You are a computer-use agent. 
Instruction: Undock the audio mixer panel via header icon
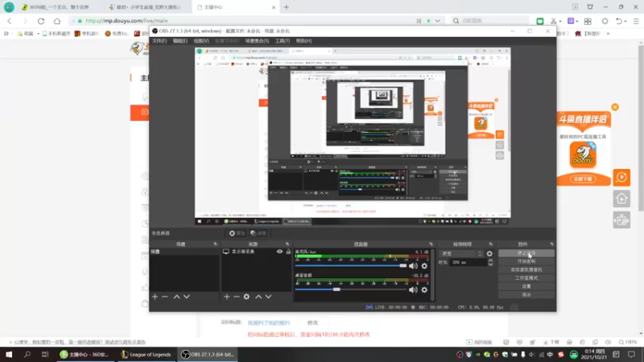click(x=431, y=245)
